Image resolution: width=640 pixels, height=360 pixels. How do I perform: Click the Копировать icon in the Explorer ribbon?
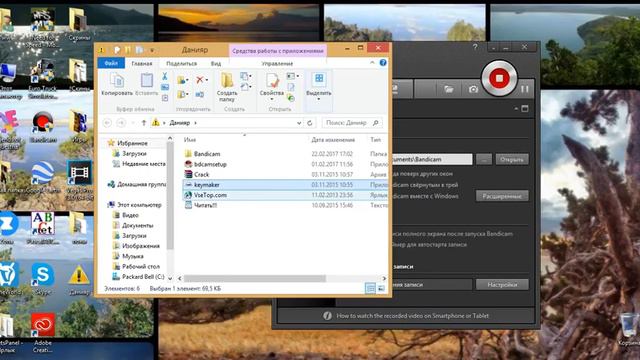pos(117,80)
